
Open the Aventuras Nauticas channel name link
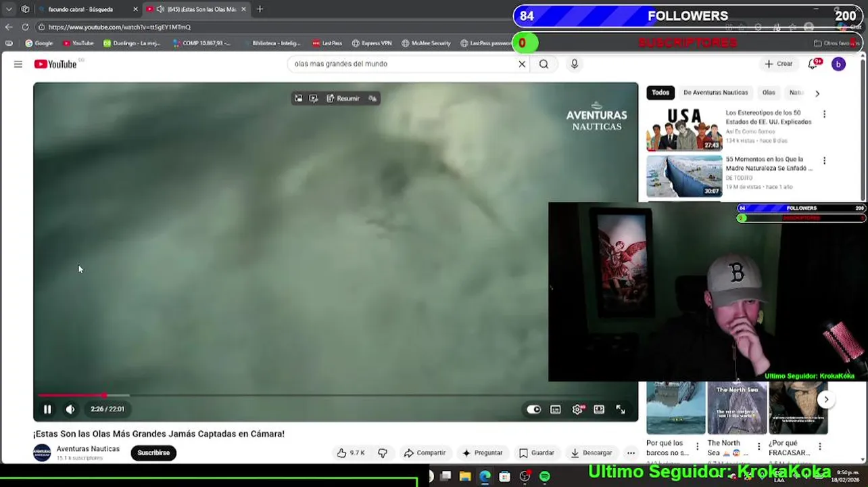(88, 449)
